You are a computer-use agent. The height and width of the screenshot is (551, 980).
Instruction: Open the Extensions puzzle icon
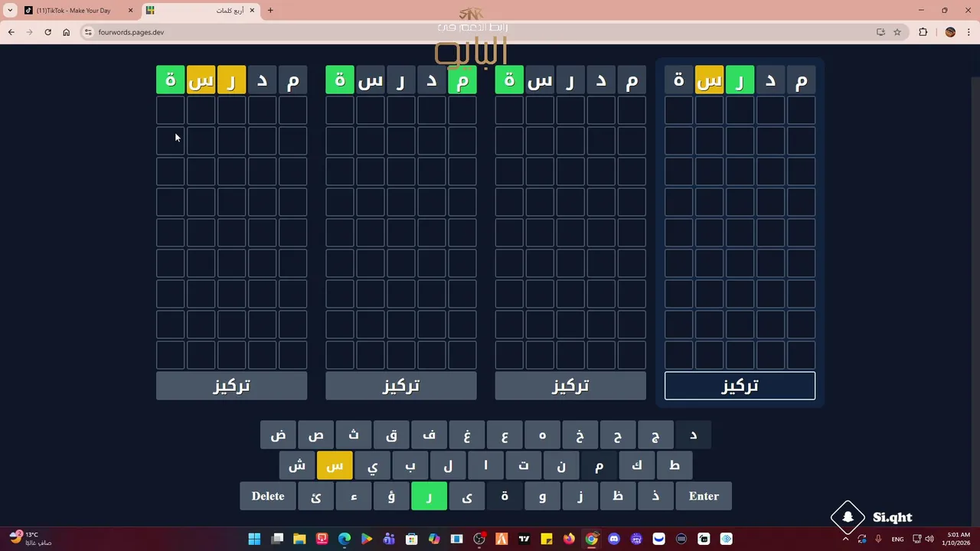pyautogui.click(x=923, y=32)
